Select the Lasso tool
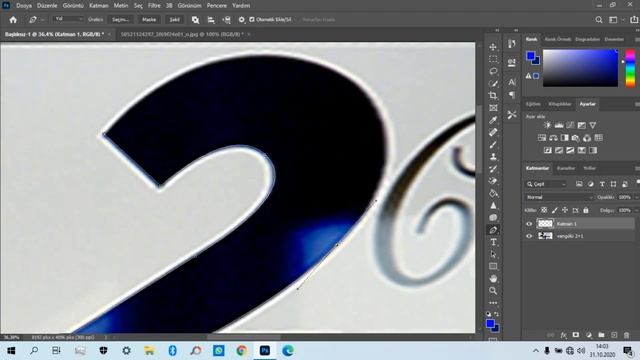Image resolution: width=640 pixels, height=360 pixels. click(493, 71)
